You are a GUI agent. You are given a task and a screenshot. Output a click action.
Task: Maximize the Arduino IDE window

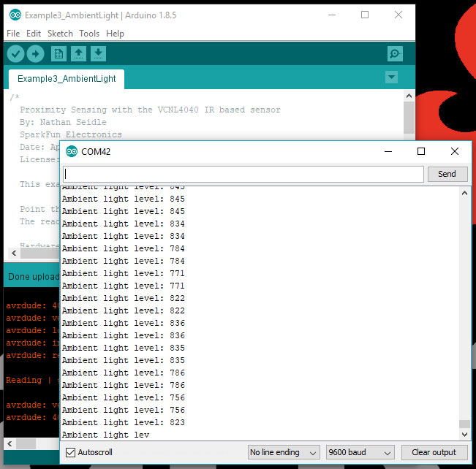365,15
